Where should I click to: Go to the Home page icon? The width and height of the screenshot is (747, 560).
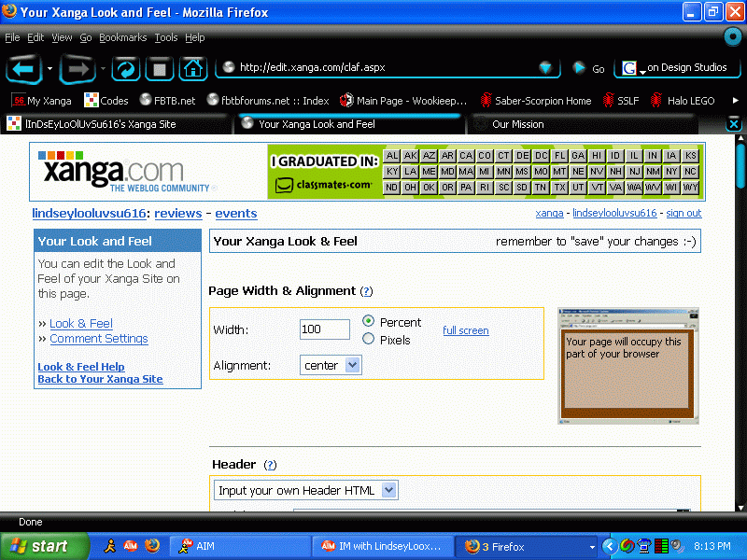click(193, 69)
